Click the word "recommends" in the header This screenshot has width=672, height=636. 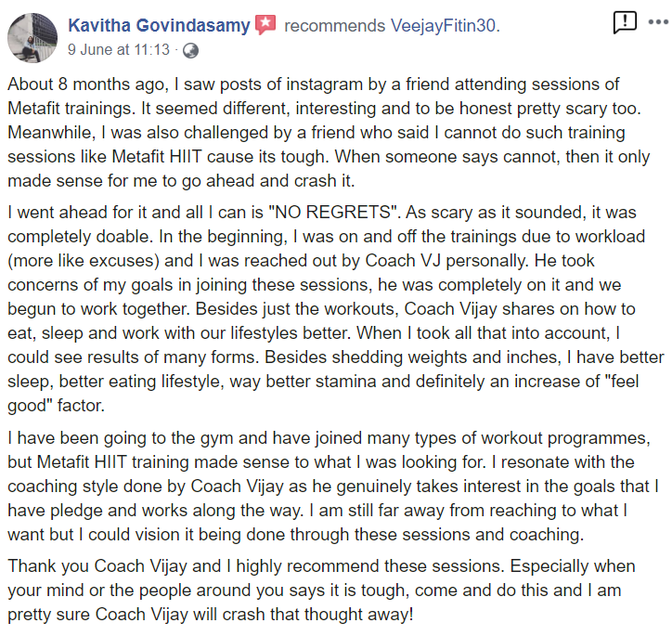tap(335, 26)
